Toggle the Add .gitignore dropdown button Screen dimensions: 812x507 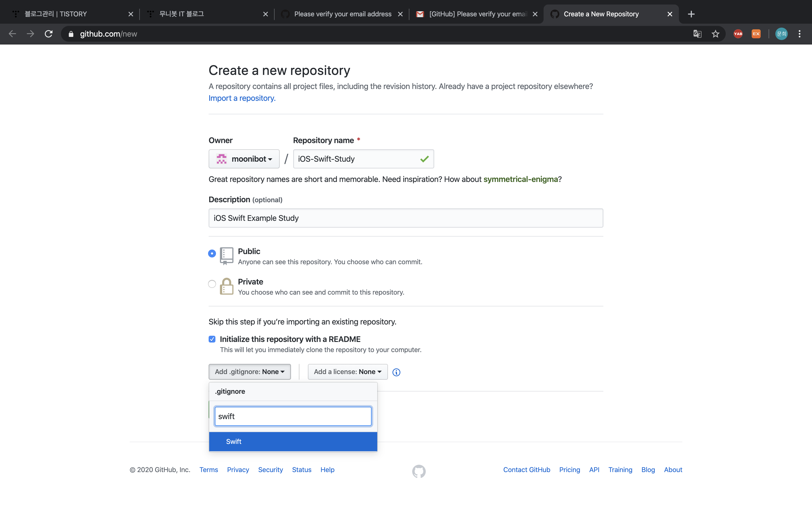tap(249, 372)
